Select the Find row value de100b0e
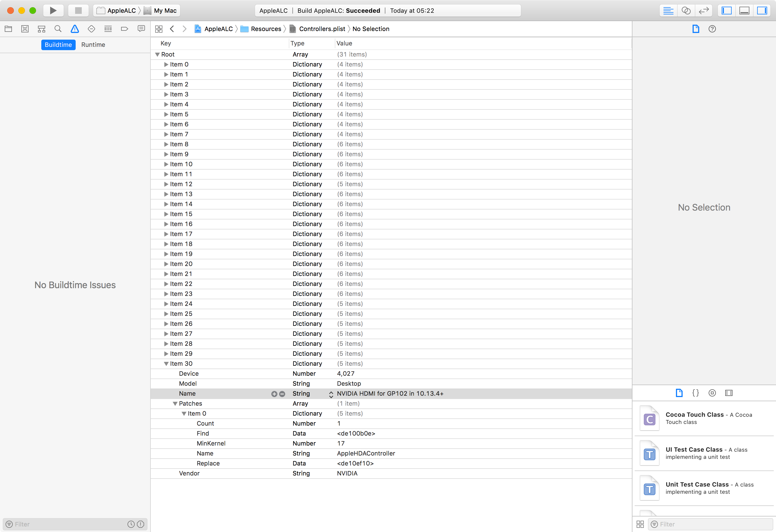The width and height of the screenshot is (776, 532). [x=356, y=434]
